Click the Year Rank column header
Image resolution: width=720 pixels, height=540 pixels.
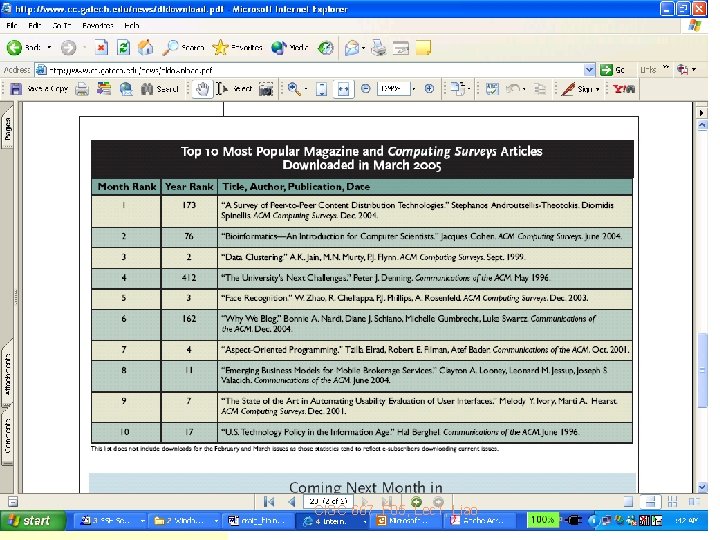pos(189,187)
